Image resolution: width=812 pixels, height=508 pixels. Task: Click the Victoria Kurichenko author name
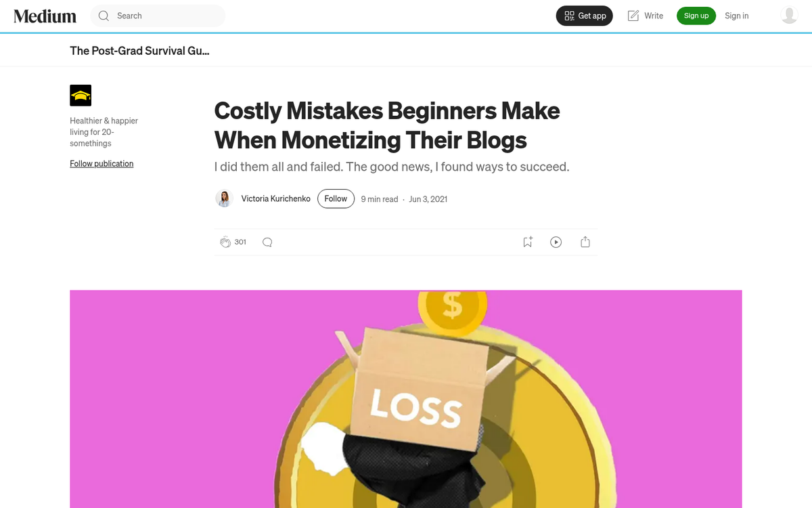click(x=276, y=198)
